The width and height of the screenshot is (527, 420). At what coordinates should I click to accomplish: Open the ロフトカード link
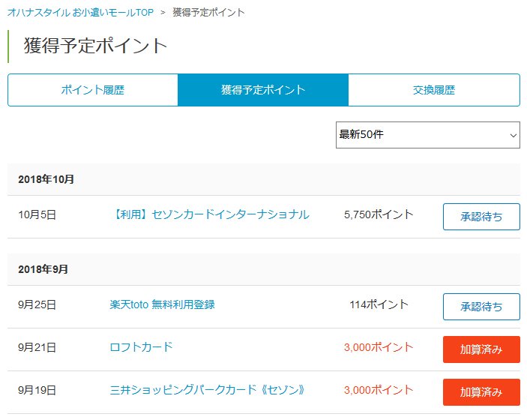(x=141, y=347)
